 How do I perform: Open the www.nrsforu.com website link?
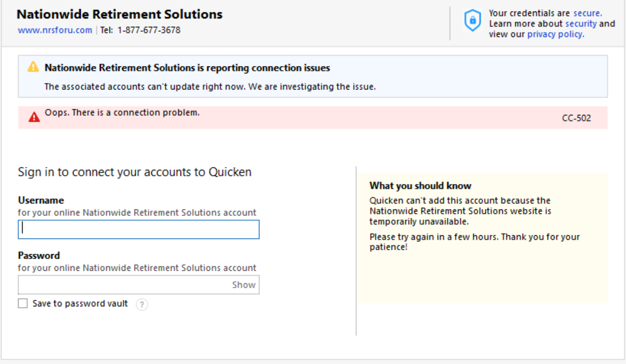click(x=55, y=30)
